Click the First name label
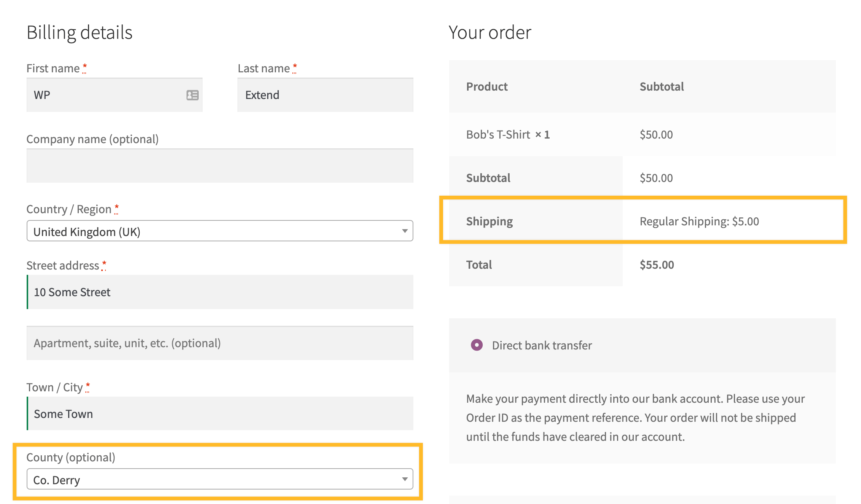The width and height of the screenshot is (861, 504). point(53,69)
